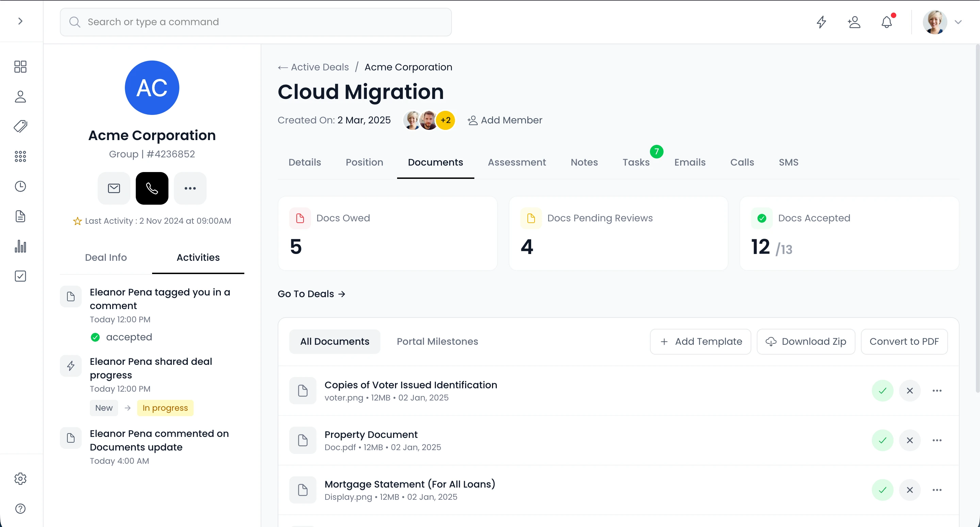Click the envelope email icon under Acme Corporation

pyautogui.click(x=114, y=188)
